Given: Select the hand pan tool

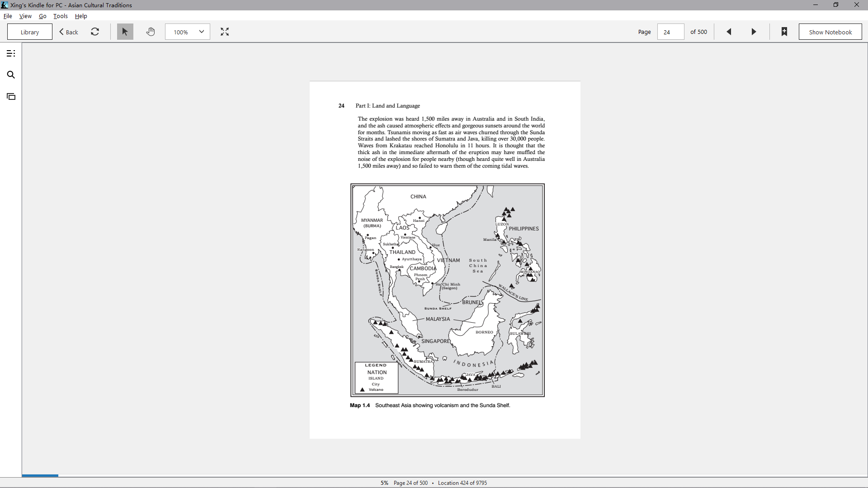Looking at the screenshot, I should click(x=151, y=32).
